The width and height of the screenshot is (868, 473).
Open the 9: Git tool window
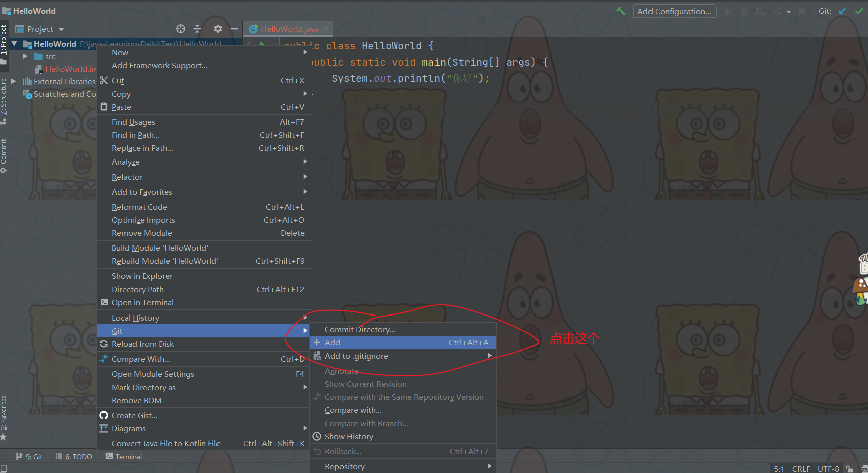pos(29,457)
